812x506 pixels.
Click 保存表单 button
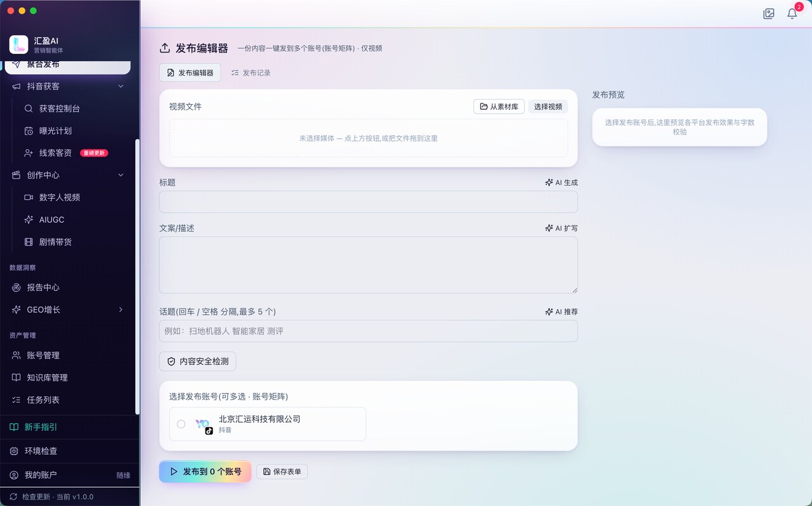[x=282, y=472]
